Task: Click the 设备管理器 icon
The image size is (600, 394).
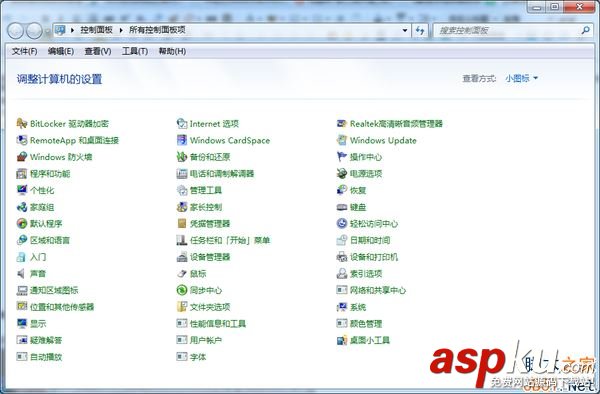Action: point(182,257)
